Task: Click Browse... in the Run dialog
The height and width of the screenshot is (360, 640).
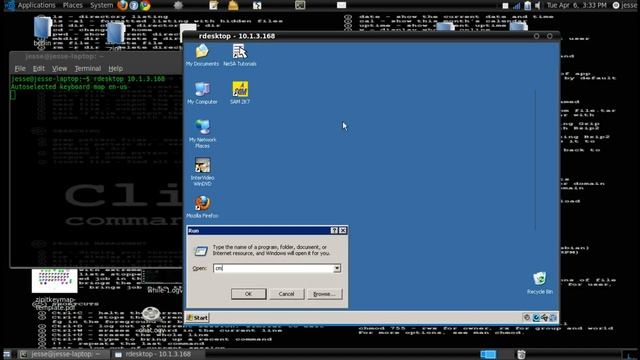Action: pos(324,294)
